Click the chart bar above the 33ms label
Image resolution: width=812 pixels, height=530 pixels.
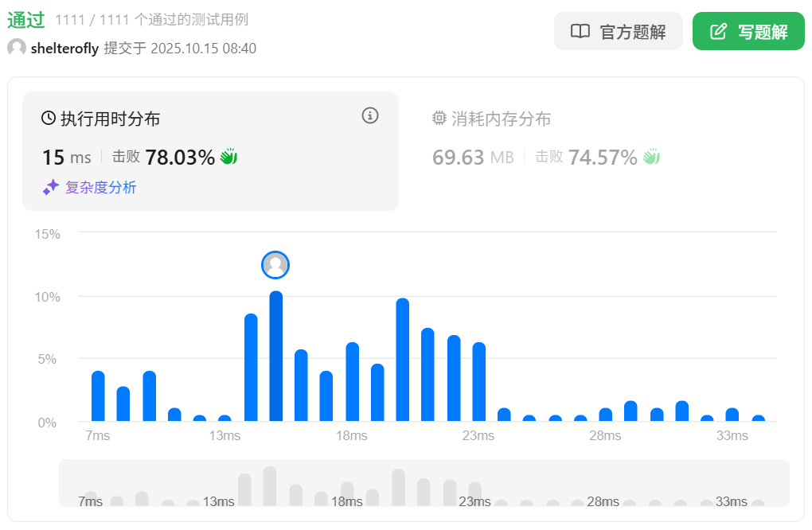[732, 415]
